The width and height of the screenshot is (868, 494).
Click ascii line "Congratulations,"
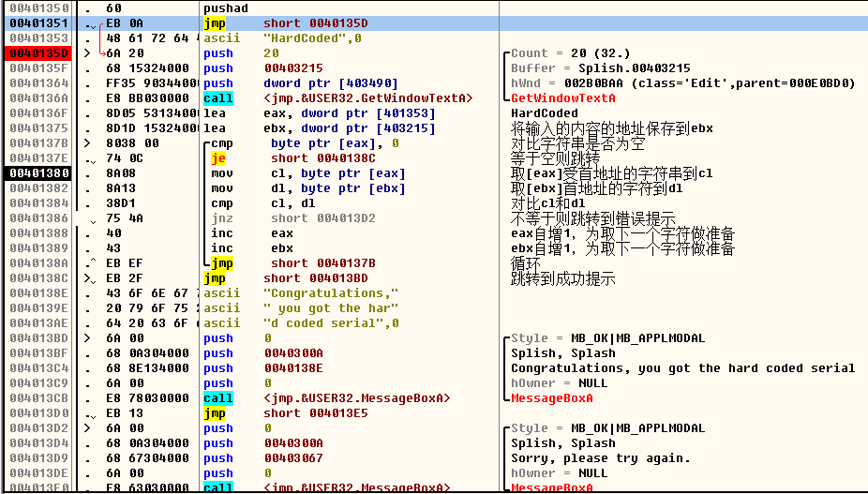point(301,293)
